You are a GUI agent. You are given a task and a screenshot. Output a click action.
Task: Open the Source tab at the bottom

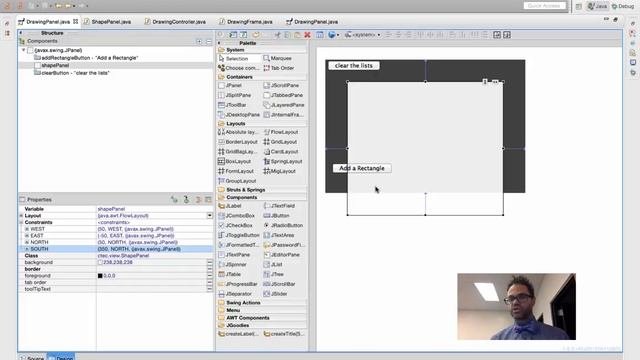coord(32,358)
